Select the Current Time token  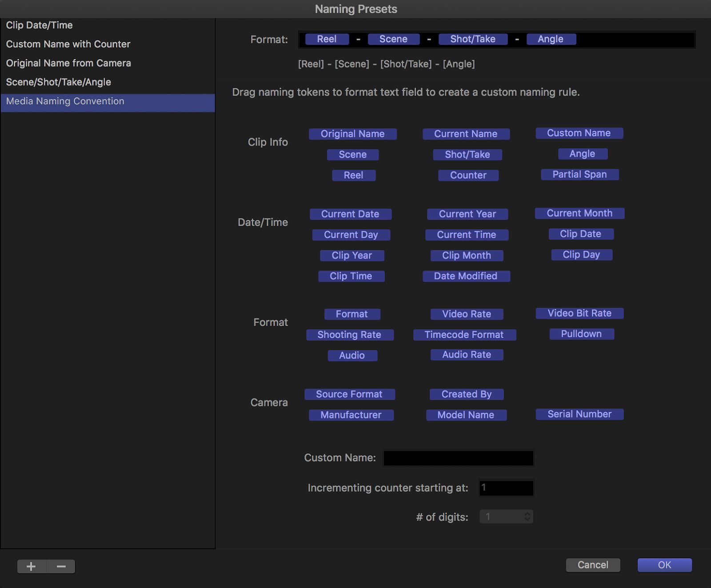pyautogui.click(x=467, y=235)
